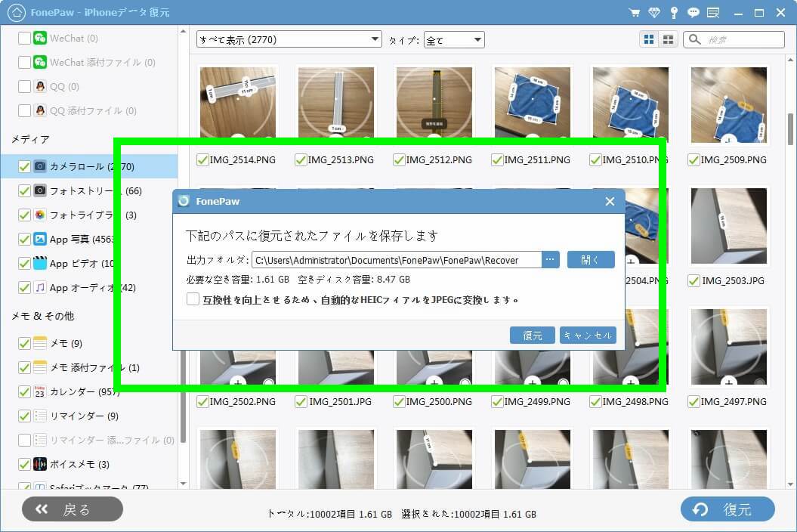Uncheck the フォトストリーム checkbox
This screenshot has height=532, width=797.
[x=24, y=190]
